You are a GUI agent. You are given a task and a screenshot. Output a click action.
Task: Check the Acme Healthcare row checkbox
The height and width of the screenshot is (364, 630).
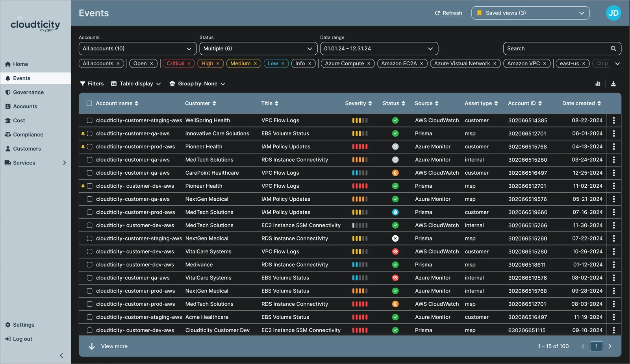tap(89, 317)
